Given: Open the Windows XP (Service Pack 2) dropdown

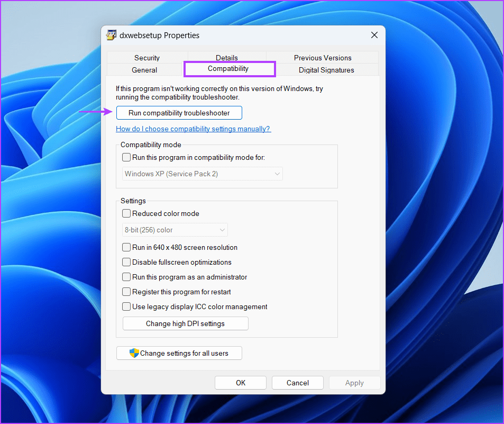Looking at the screenshot, I should tap(202, 174).
